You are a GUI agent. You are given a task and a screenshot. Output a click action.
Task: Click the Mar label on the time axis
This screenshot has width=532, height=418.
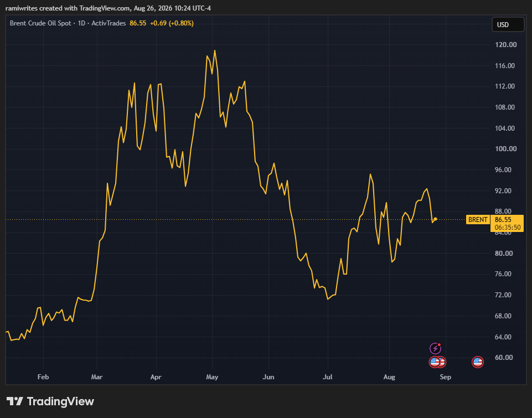point(97,377)
